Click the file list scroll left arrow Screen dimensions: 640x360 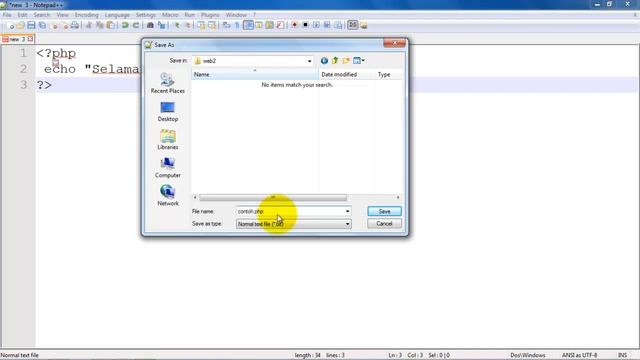195,198
